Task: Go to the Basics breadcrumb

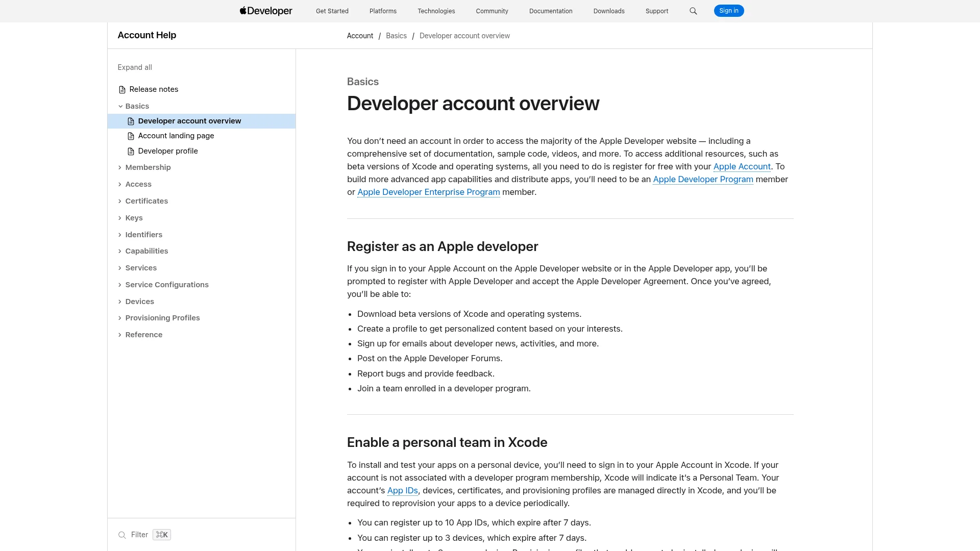Action: pos(397,36)
